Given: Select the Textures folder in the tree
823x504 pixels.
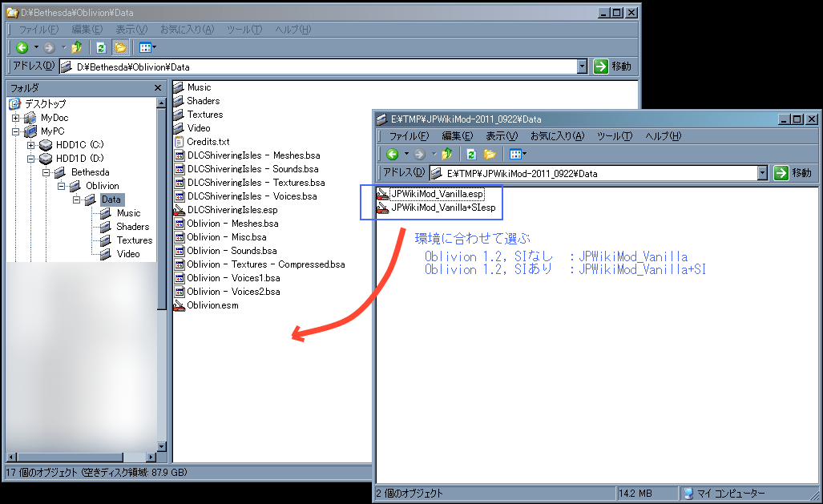Looking at the screenshot, I should point(134,240).
